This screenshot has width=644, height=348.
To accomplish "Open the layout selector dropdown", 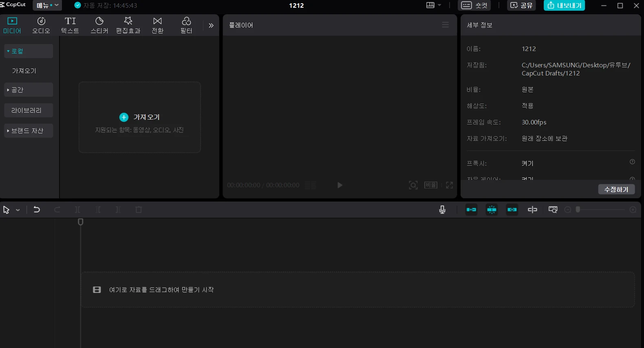I will tap(434, 5).
